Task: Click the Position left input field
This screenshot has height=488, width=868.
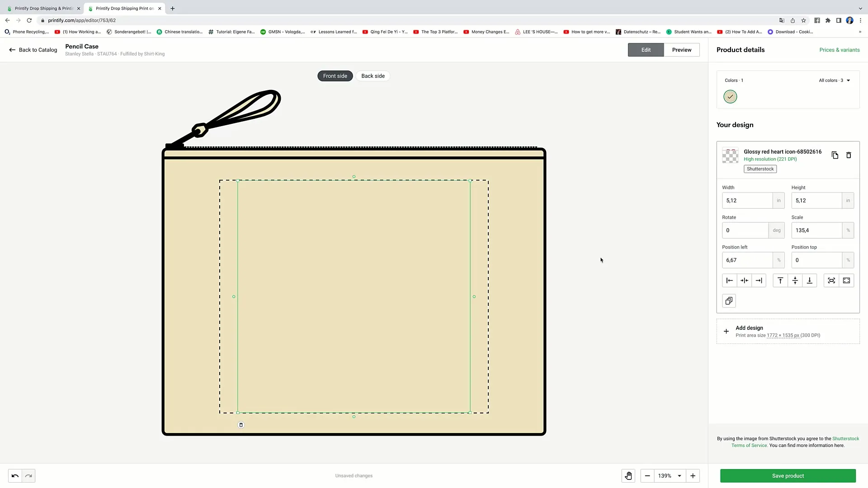Action: (747, 260)
